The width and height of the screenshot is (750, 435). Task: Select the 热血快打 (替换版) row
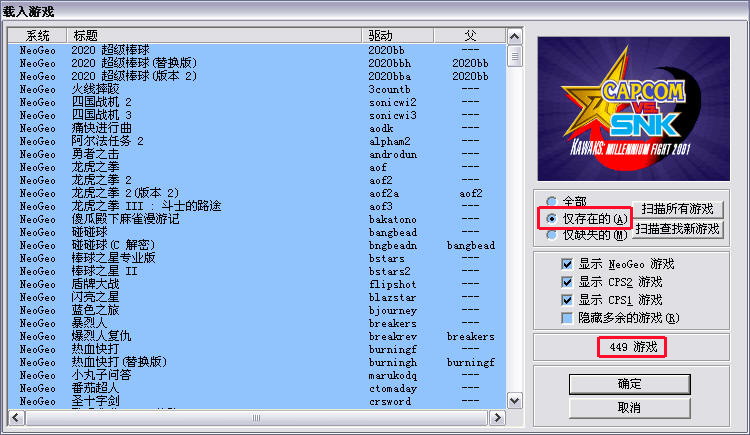257,362
